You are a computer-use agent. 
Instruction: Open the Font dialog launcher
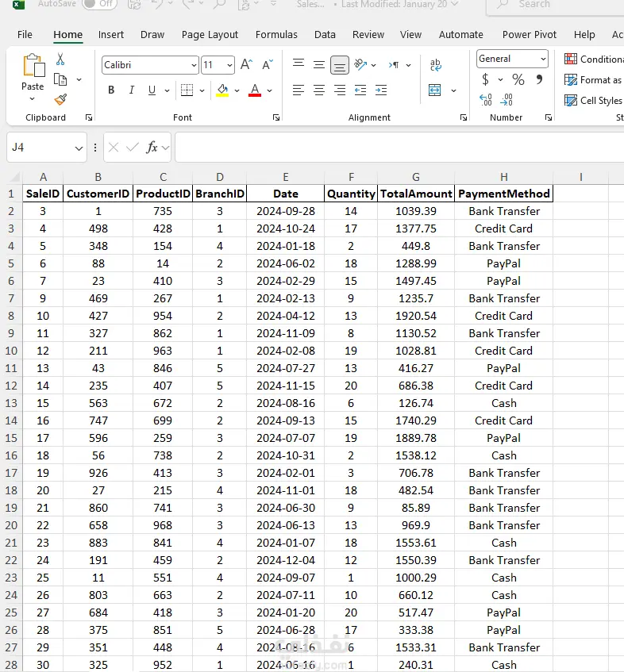(x=276, y=117)
